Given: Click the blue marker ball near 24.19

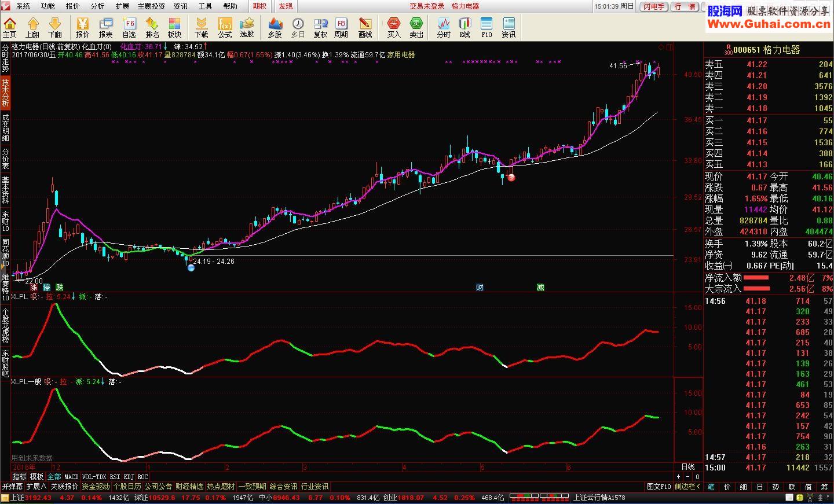Looking at the screenshot, I should [191, 267].
